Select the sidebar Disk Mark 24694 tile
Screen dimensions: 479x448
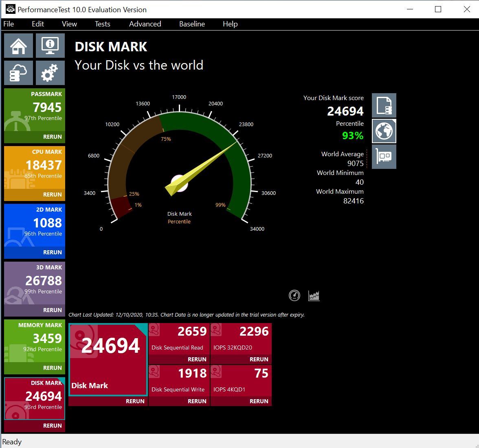coord(35,399)
